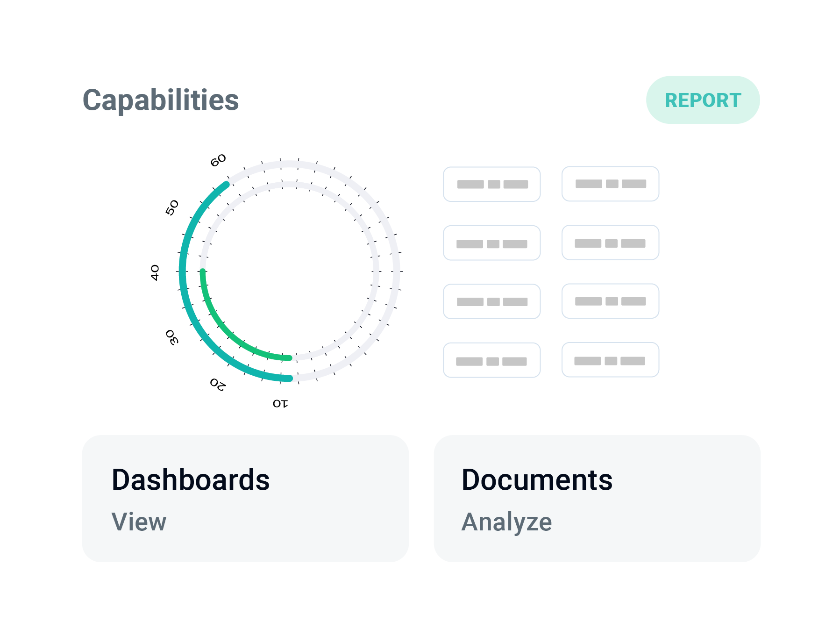Click the 40 label on the gauge
Viewport: 840px width, 629px height.
click(155, 272)
